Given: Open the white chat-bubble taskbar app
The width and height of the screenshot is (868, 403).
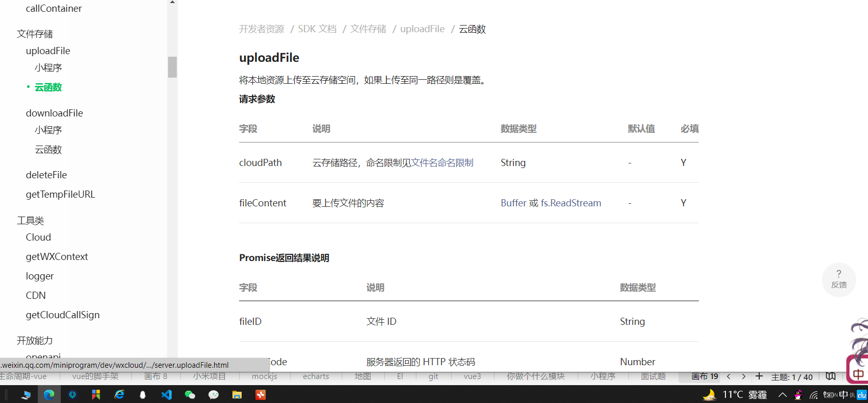Looking at the screenshot, I should click(x=214, y=394).
